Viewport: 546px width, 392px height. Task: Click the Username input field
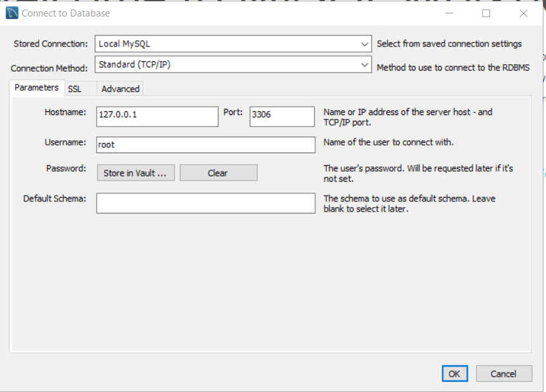(206, 145)
